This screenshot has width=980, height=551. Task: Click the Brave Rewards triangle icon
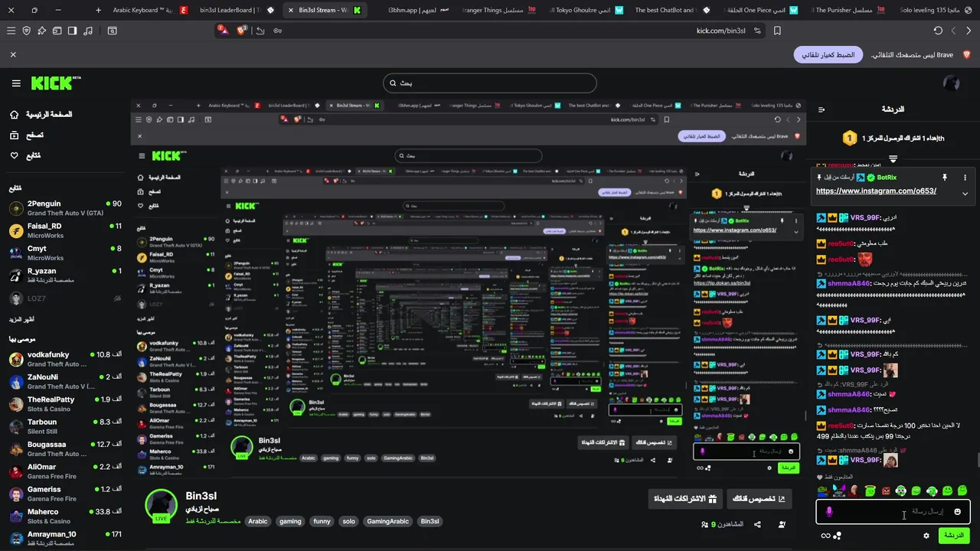223,31
